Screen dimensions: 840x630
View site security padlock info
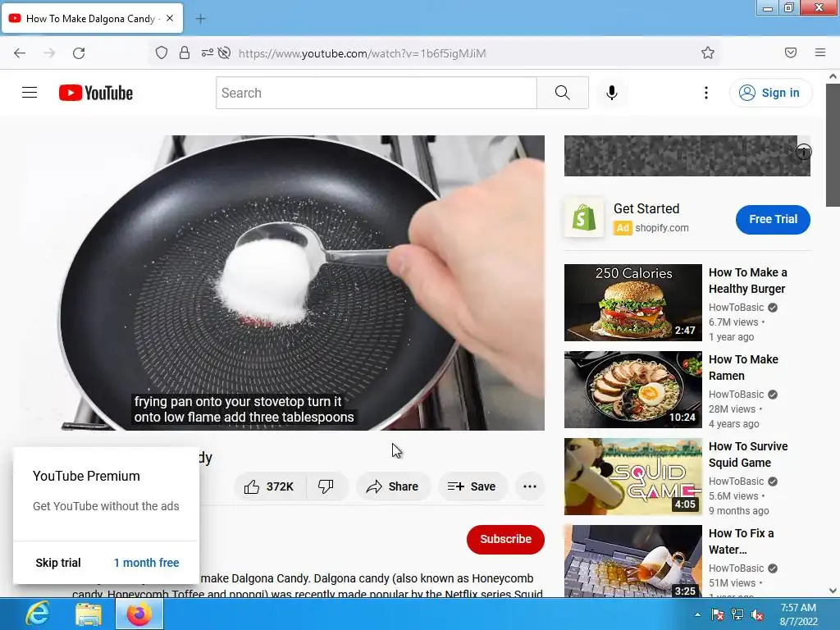185,52
